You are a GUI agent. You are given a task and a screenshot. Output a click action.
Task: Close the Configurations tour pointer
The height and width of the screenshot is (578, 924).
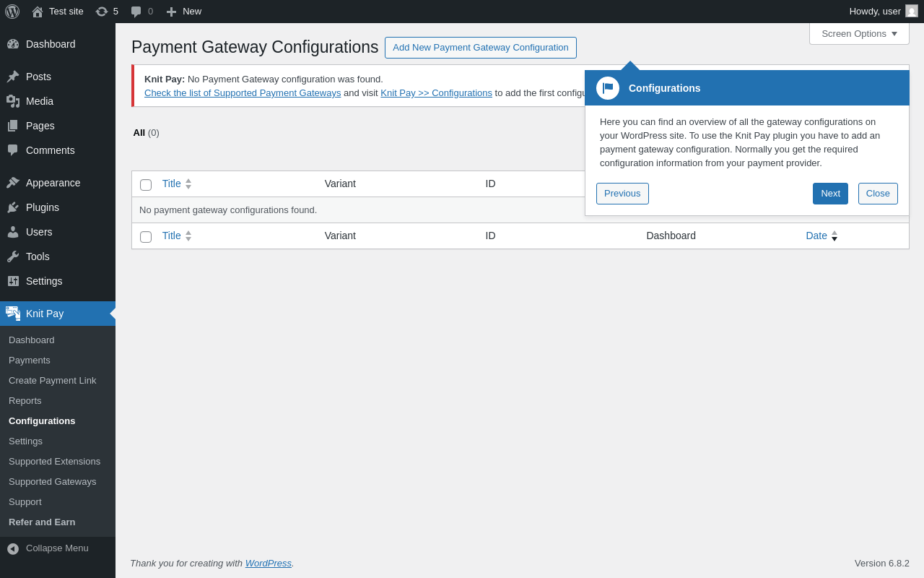pyautogui.click(x=878, y=194)
